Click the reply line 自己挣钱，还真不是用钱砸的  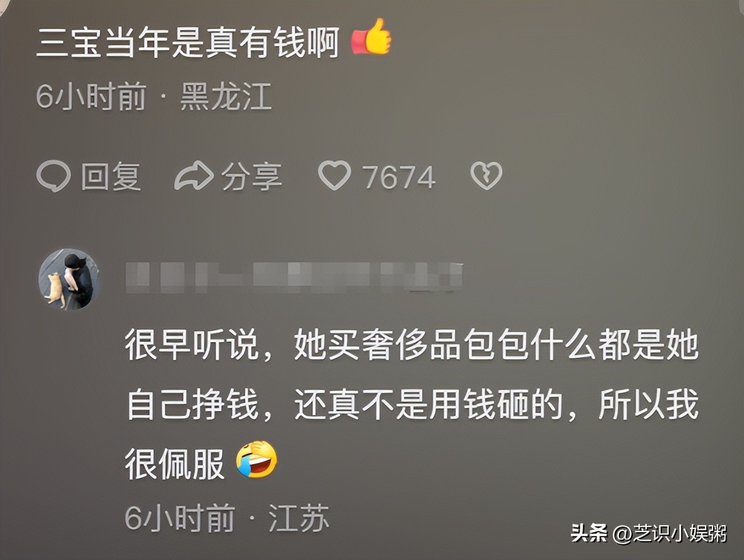[x=345, y=404]
